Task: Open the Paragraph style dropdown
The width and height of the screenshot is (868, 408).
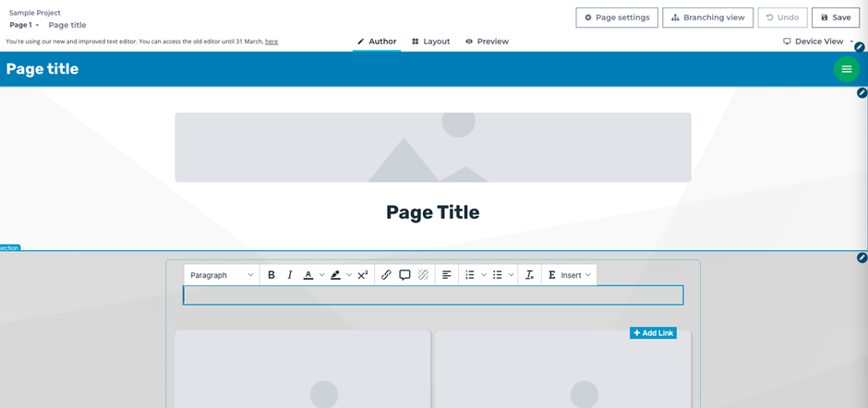Action: (222, 275)
